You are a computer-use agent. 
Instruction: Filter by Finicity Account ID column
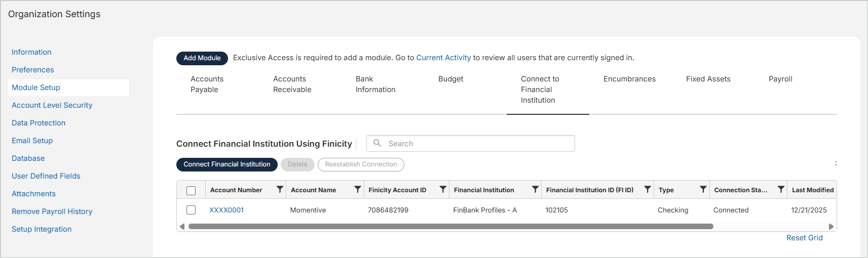443,189
